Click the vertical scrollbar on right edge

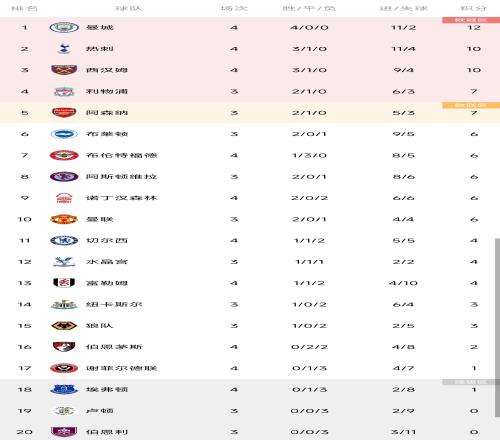(497, 327)
